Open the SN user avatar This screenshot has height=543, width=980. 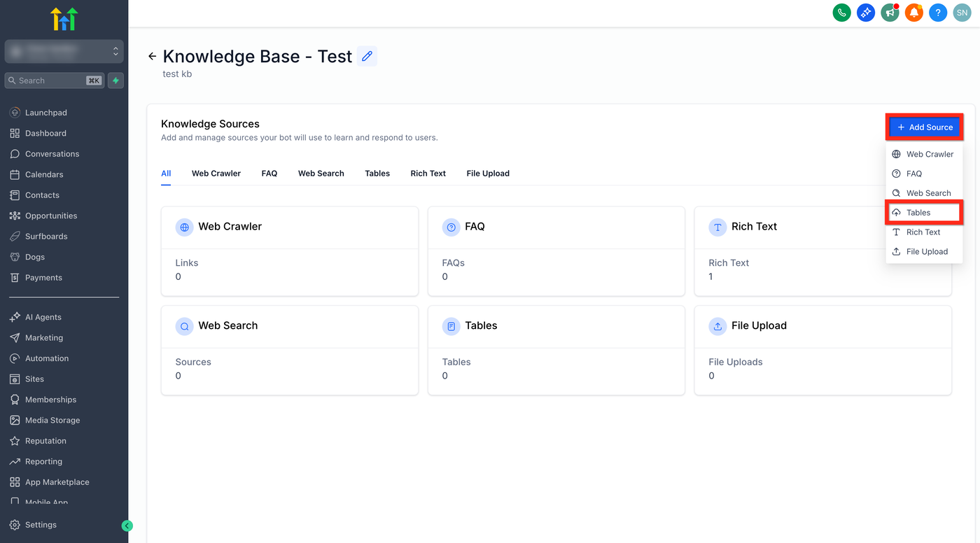pos(962,13)
